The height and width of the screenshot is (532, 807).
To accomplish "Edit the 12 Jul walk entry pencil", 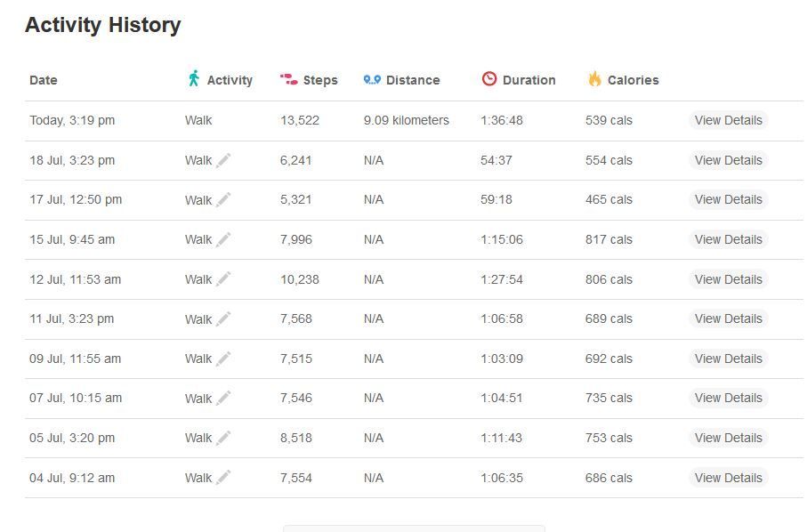I will tap(223, 278).
